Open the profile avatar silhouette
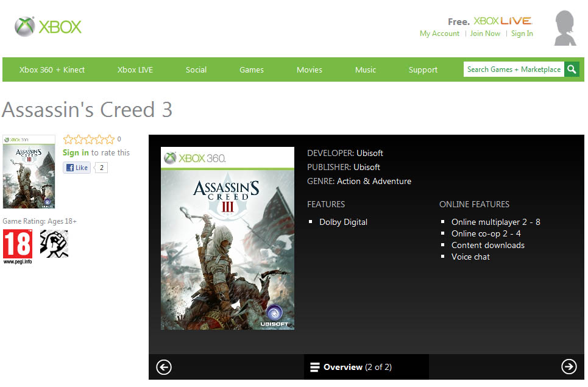 pyautogui.click(x=565, y=28)
